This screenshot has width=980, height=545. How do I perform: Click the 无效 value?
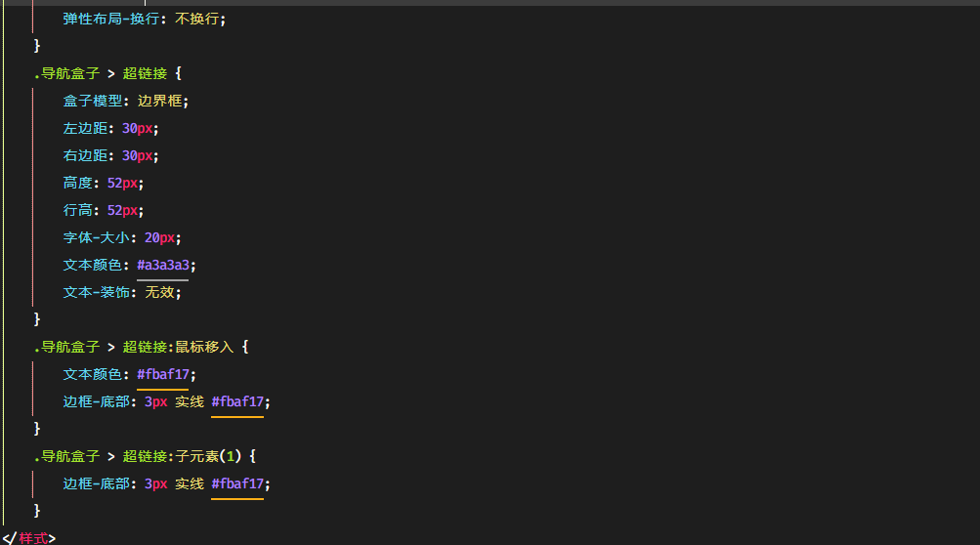[x=159, y=292]
